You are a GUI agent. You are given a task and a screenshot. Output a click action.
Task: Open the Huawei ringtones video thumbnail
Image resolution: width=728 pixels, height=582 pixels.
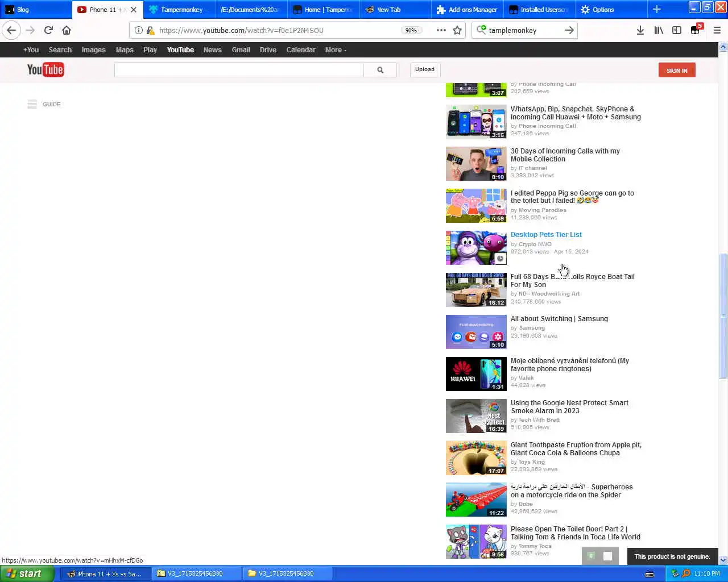click(x=476, y=374)
